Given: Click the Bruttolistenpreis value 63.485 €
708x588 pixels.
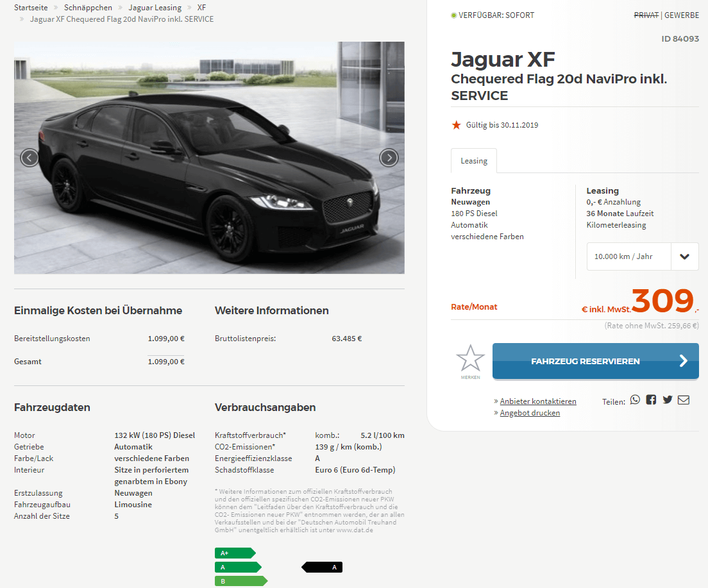Looking at the screenshot, I should (347, 339).
